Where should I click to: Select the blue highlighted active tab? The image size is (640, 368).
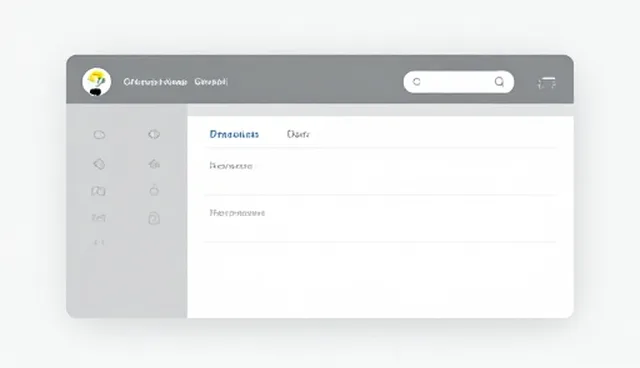[x=234, y=134]
